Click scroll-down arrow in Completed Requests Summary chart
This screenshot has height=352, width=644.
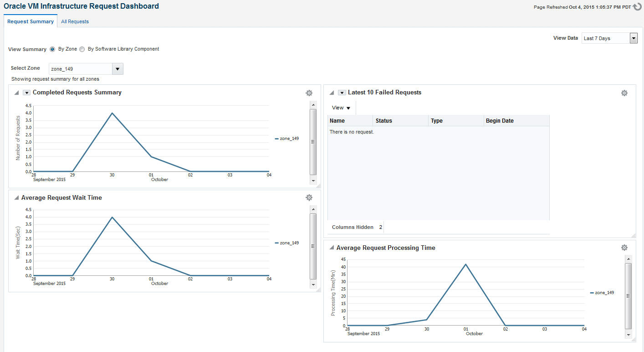313,181
